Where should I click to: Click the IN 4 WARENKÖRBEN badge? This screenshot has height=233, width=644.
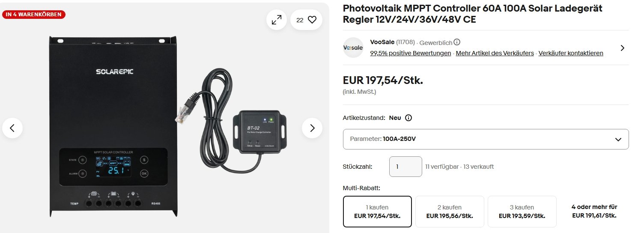(34, 15)
